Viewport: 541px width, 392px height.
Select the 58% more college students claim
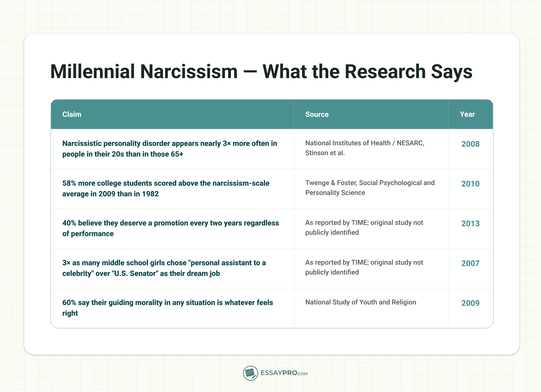166,188
